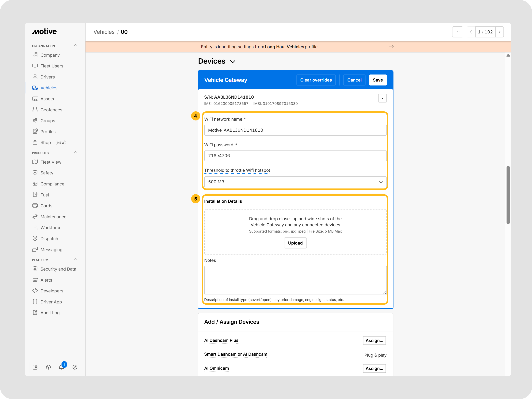532x399 pixels.
Task: Click into the Notes text area
Action: click(x=295, y=280)
